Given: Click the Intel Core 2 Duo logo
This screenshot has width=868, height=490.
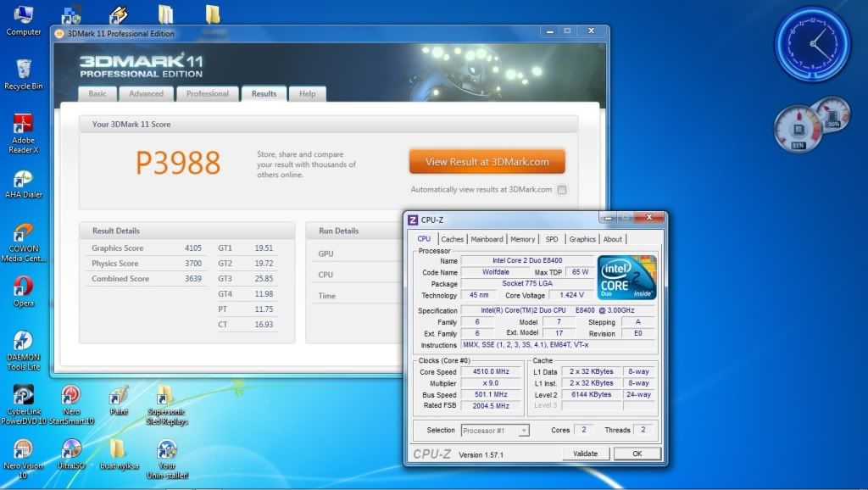Looking at the screenshot, I should point(626,277).
